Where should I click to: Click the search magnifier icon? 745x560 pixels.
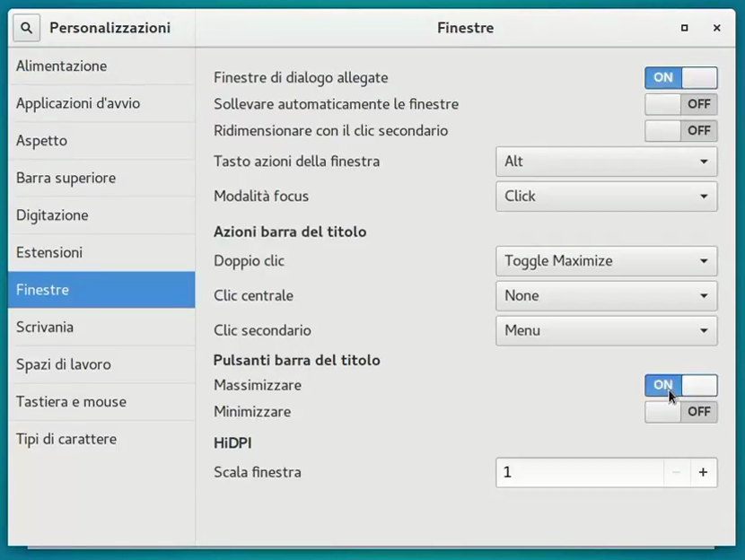(26, 28)
